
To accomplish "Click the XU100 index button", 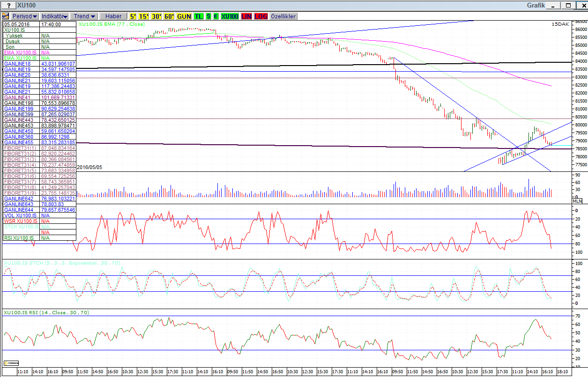I will tap(230, 16).
